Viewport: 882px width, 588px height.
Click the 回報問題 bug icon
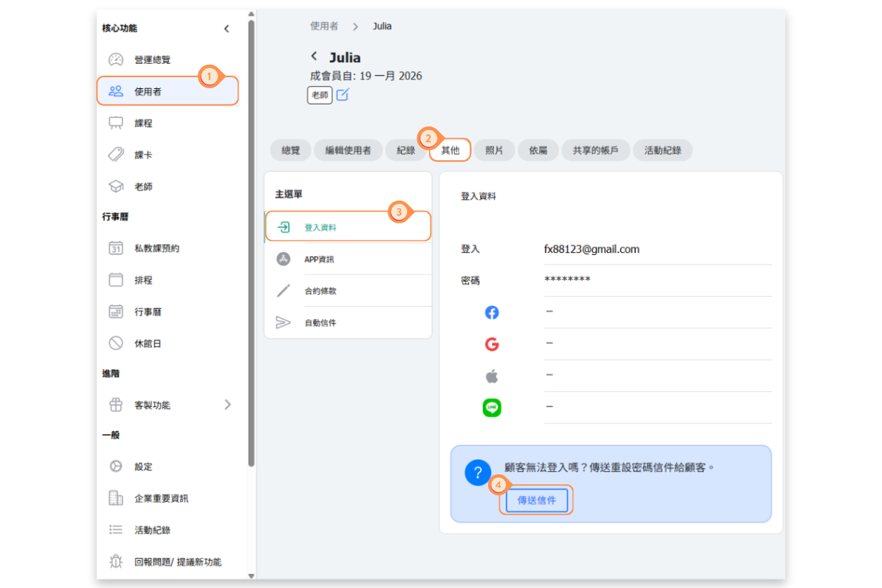tap(116, 562)
